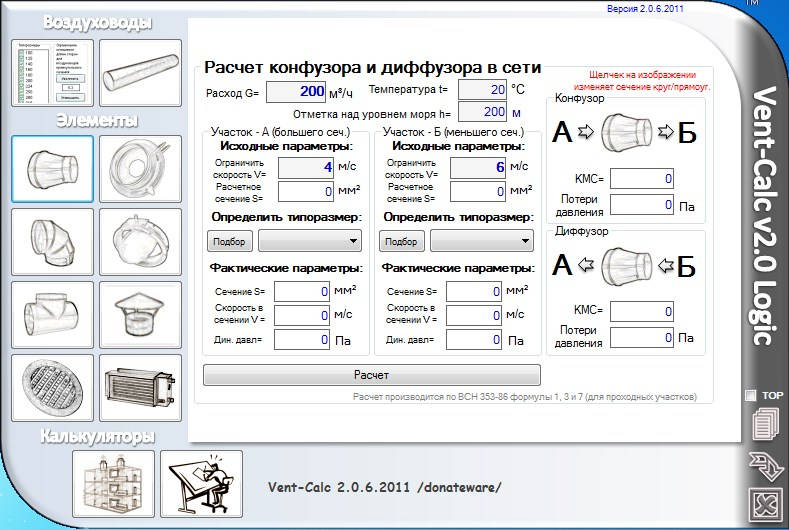Select the round ventilation grille icon
Viewport: 789px width, 530px height.
point(52,387)
